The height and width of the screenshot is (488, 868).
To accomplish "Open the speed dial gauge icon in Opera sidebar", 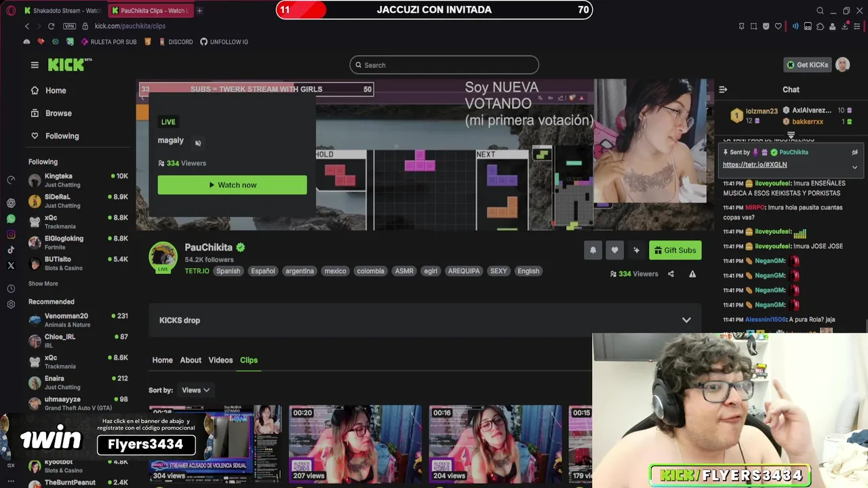I will pyautogui.click(x=11, y=180).
